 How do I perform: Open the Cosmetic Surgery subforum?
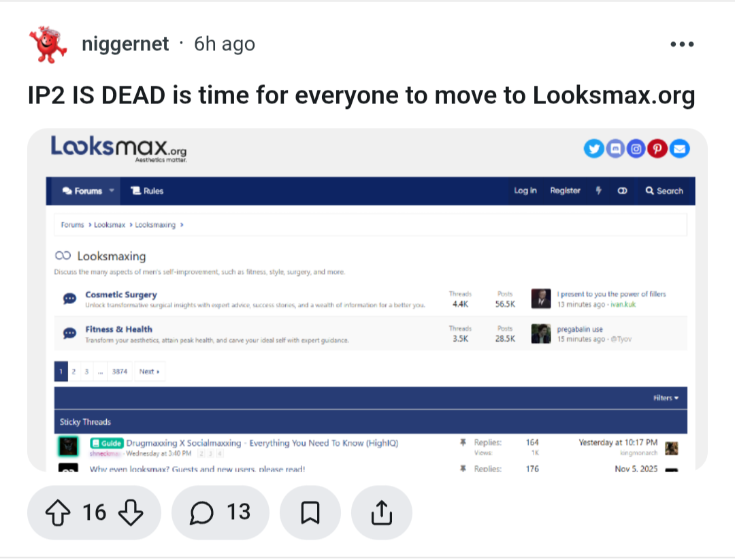(x=121, y=295)
